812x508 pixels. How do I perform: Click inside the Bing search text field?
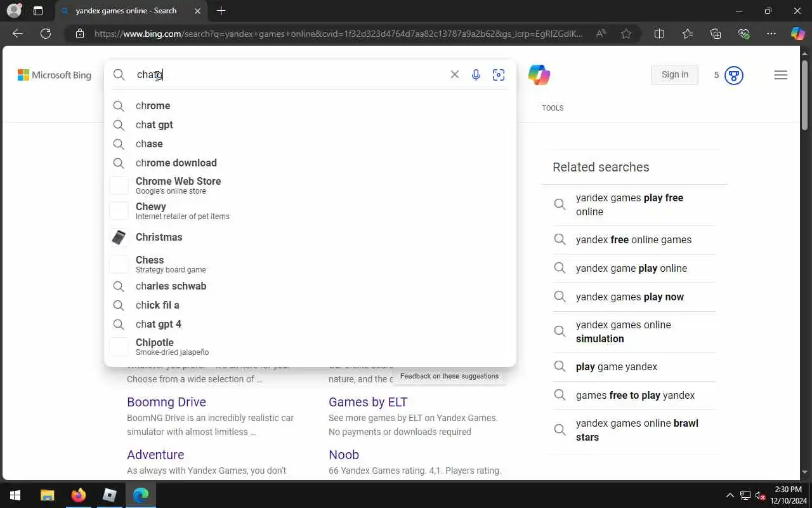point(289,75)
